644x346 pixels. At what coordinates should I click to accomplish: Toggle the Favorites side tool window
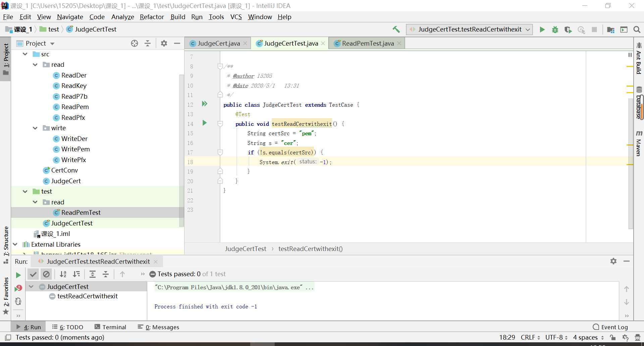coord(6,295)
